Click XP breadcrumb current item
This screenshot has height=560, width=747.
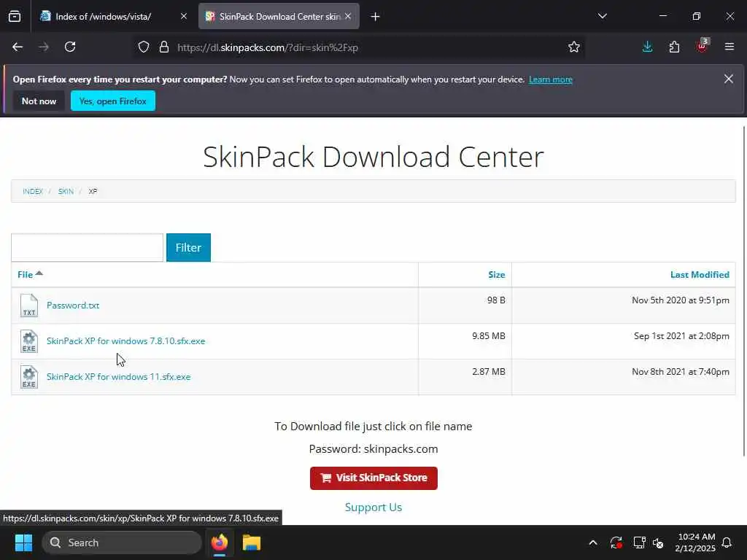click(x=93, y=192)
